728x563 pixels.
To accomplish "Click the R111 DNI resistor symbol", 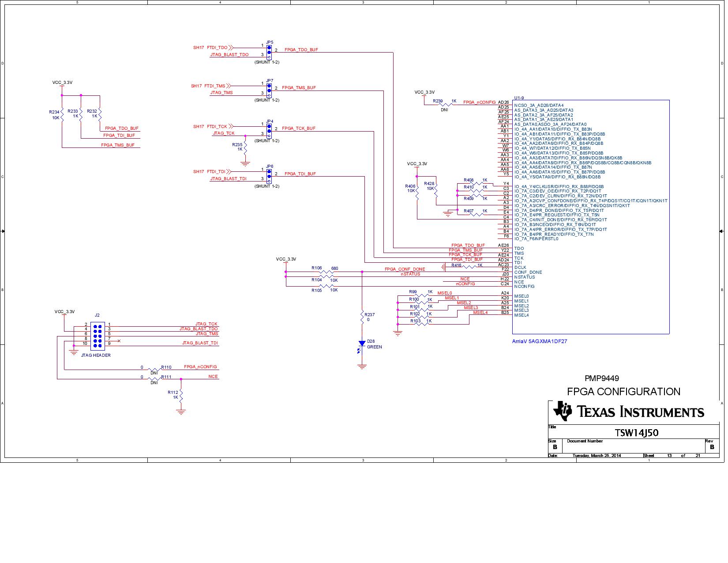I will coord(154,378).
